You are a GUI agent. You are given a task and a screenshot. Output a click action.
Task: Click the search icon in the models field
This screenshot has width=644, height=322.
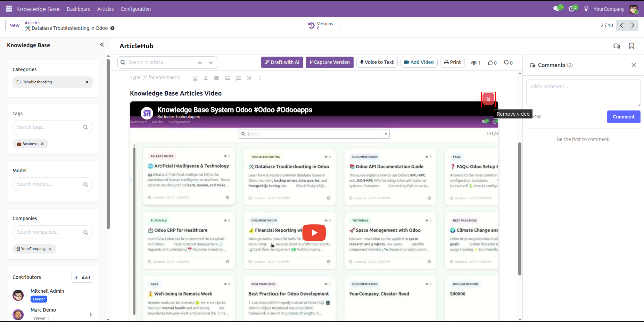85,184
